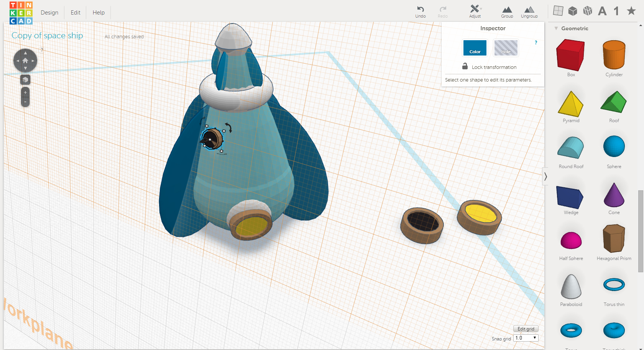Viewport: 644px width, 350px height.
Task: Orbit view left with left arrow
Action: [x=18, y=61]
